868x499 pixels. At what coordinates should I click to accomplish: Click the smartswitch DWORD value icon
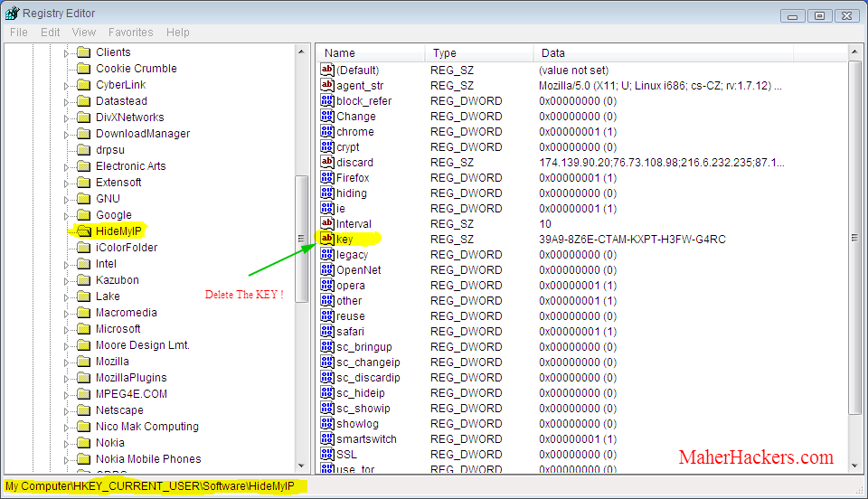tap(327, 438)
